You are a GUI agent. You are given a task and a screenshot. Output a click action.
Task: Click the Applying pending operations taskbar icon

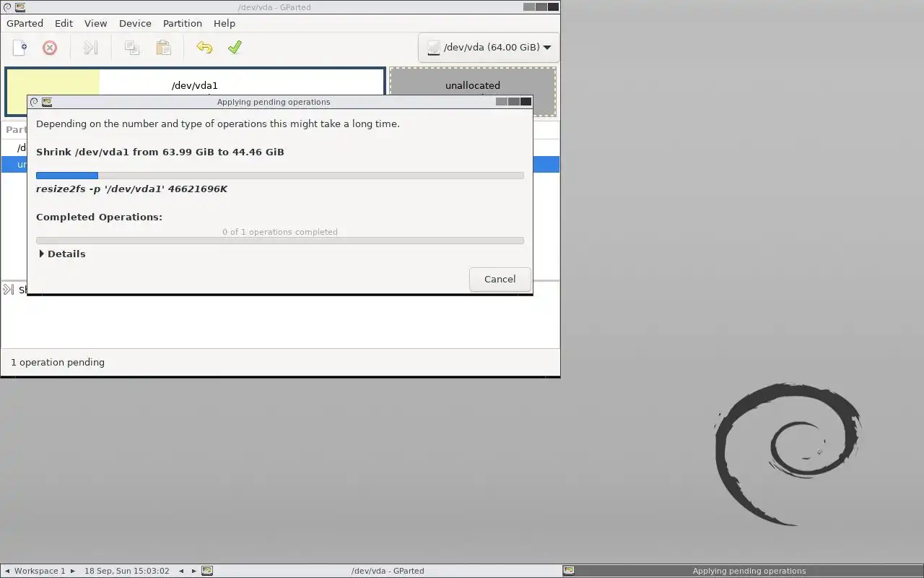569,571
